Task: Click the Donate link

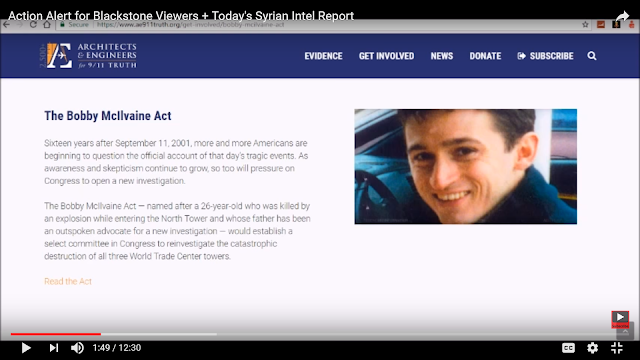Action: click(x=485, y=56)
